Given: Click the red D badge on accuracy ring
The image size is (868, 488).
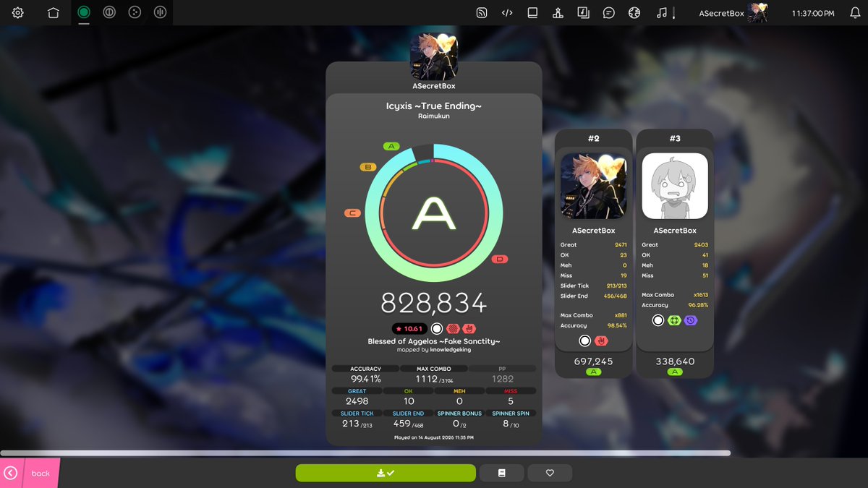Looking at the screenshot, I should pos(501,259).
